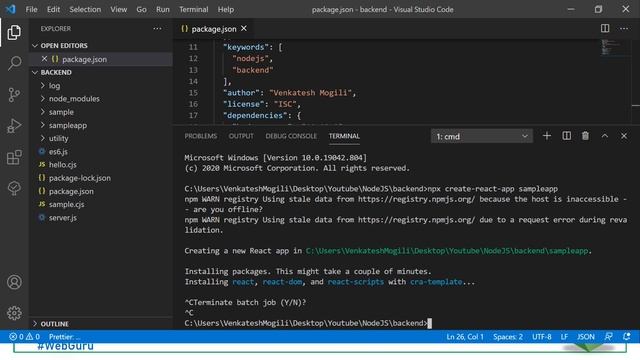Open the Help menu
This screenshot has height=360, width=640.
pos(226,9)
